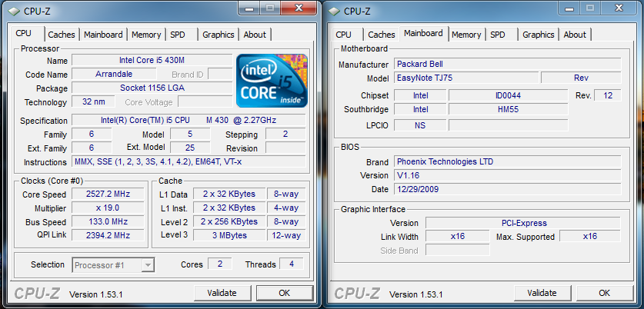Image resolution: width=644 pixels, height=309 pixels.
Task: Click the BIOS date 12/29/2009 field
Action: (507, 189)
